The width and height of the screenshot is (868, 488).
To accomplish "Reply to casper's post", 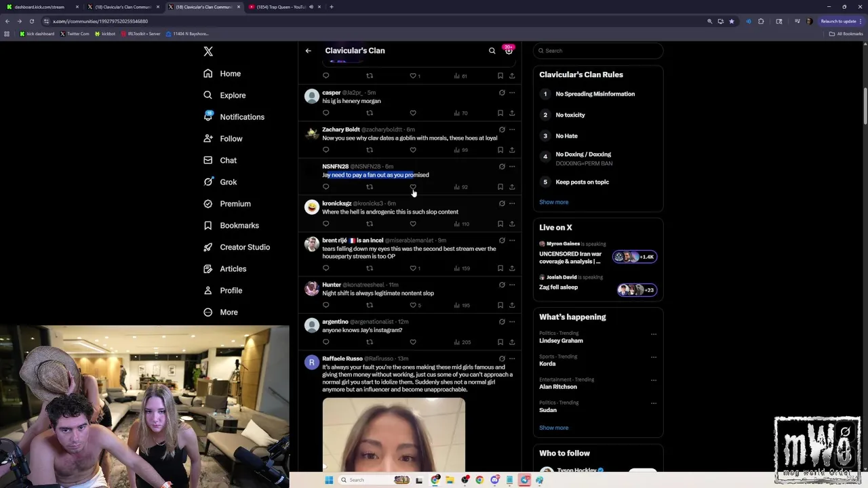I will (325, 113).
